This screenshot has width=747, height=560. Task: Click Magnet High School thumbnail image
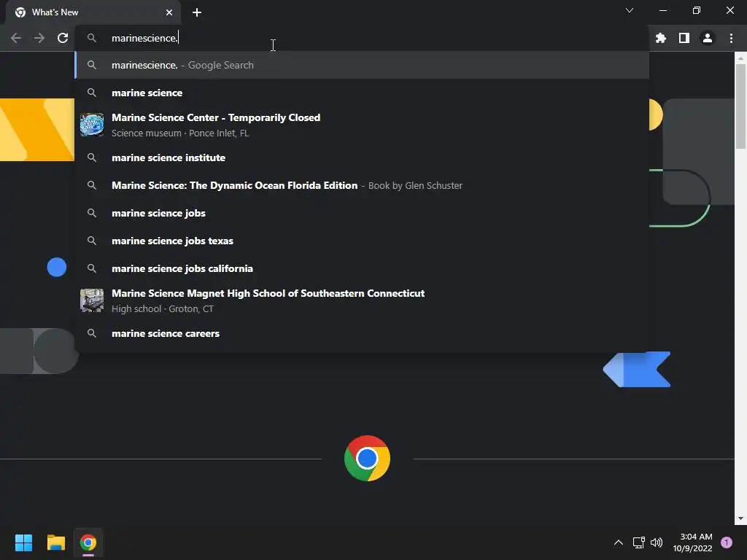(92, 300)
